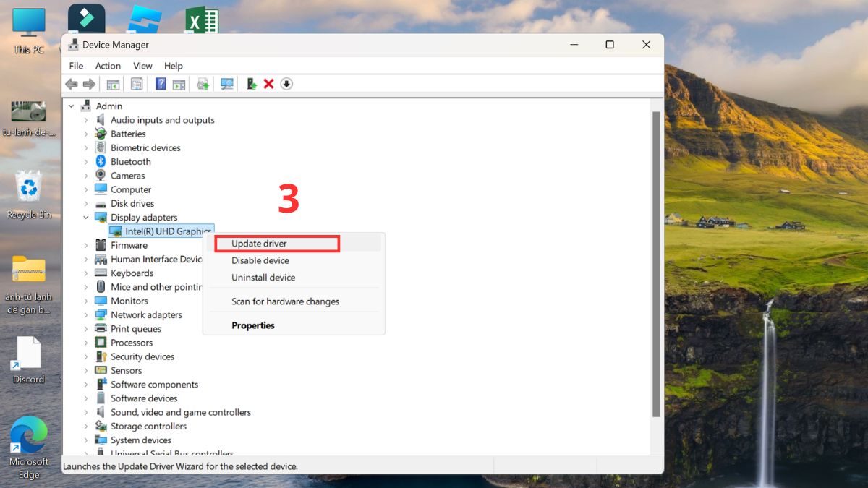Click the black down-arrow Disable device toolbar icon
This screenshot has height=488, width=868.
click(286, 84)
